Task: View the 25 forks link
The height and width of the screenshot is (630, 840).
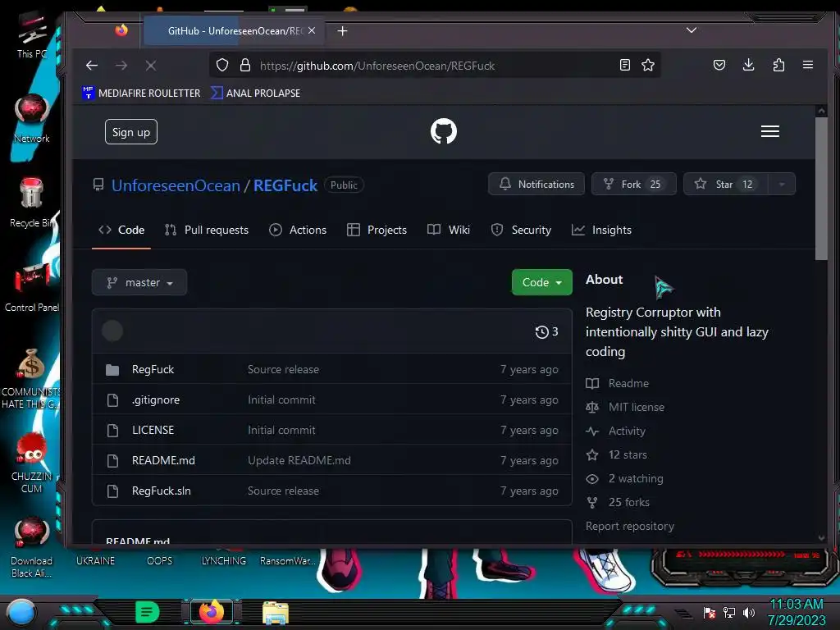Action: coord(618,503)
